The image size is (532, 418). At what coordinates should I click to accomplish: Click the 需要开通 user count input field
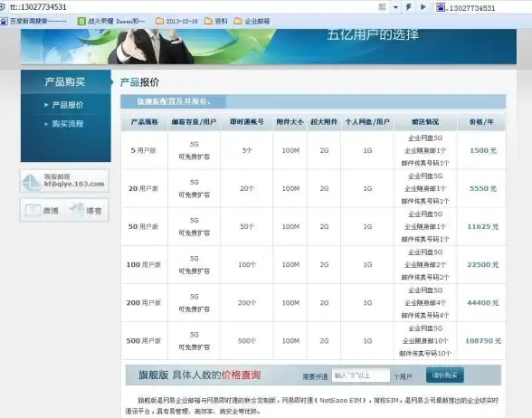(x=361, y=375)
